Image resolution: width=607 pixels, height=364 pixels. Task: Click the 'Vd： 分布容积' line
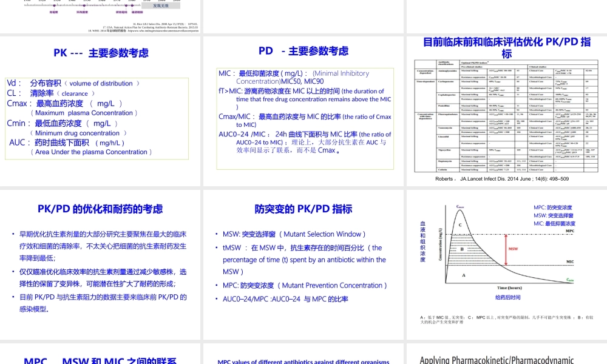73,83
